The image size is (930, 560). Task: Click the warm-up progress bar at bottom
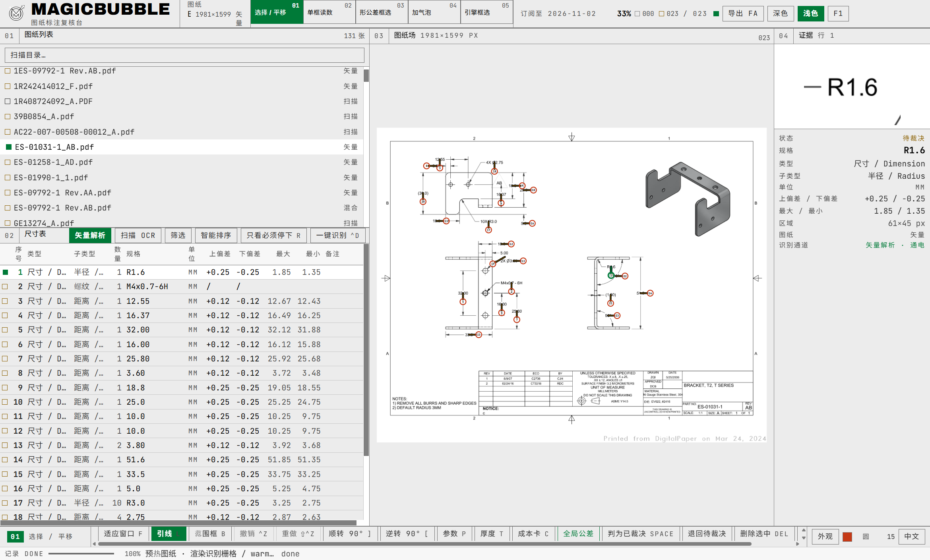click(81, 554)
